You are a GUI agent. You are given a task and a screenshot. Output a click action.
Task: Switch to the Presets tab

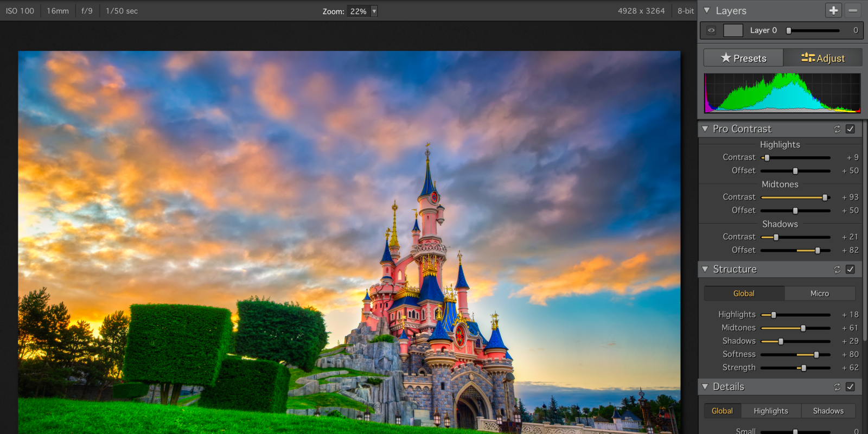click(743, 58)
